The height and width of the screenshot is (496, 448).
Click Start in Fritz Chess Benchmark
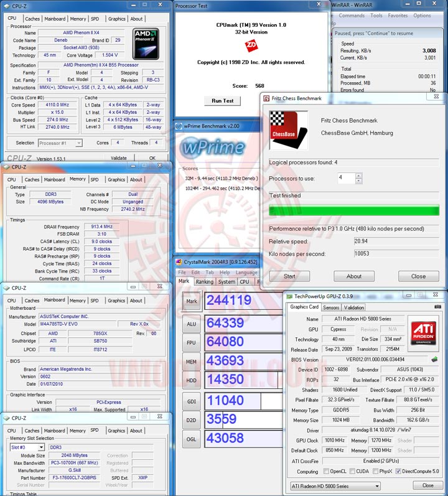coord(289,276)
